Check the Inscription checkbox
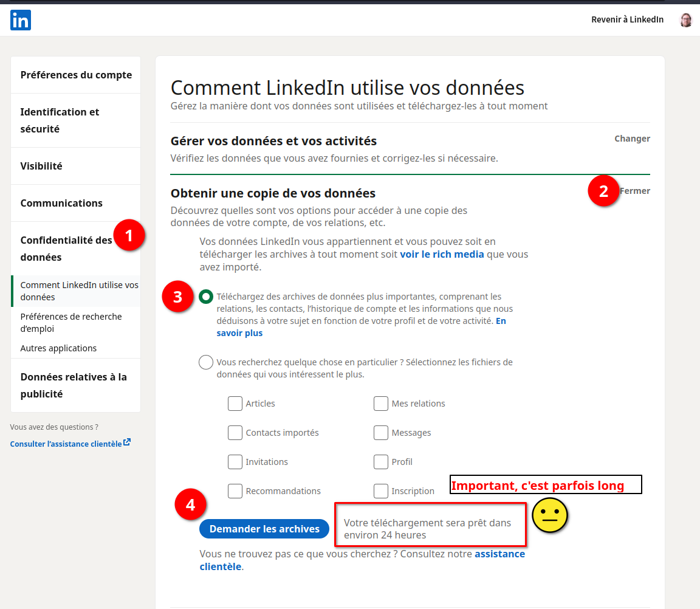Image resolution: width=700 pixels, height=609 pixels. coord(381,491)
